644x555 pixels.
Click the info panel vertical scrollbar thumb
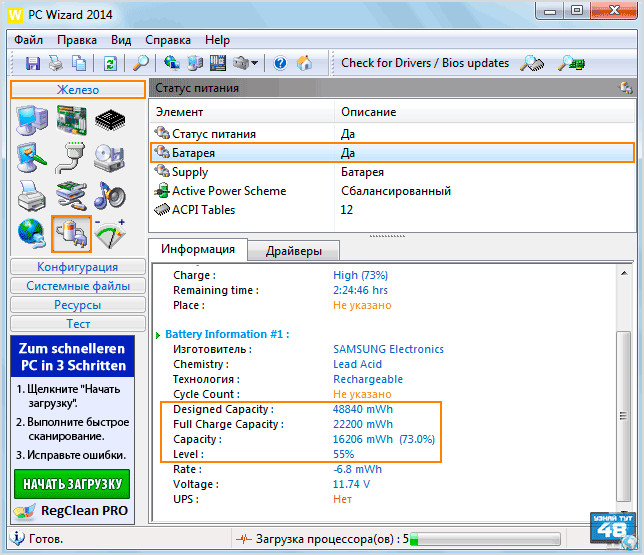coord(624,416)
